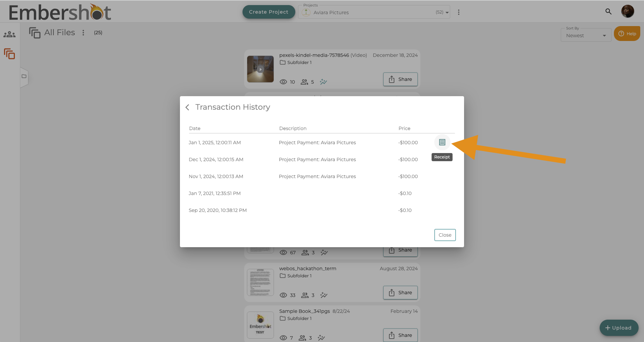Click the analytics sparkle icon on pexels-kindel-media
Image resolution: width=644 pixels, height=342 pixels.
pos(323,82)
